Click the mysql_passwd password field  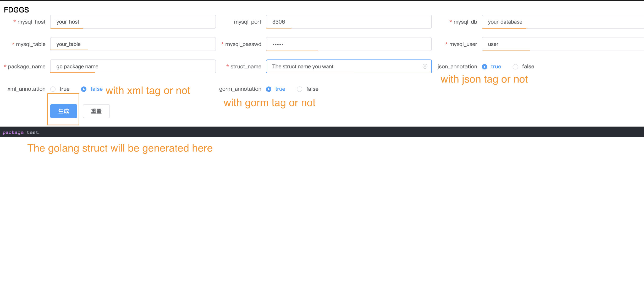[x=348, y=44]
